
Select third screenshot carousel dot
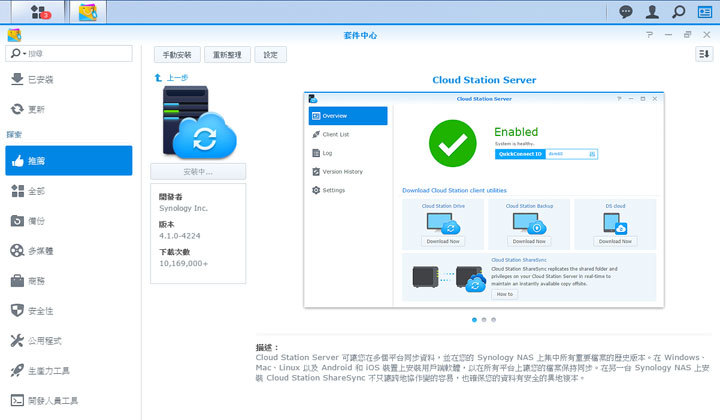494,319
